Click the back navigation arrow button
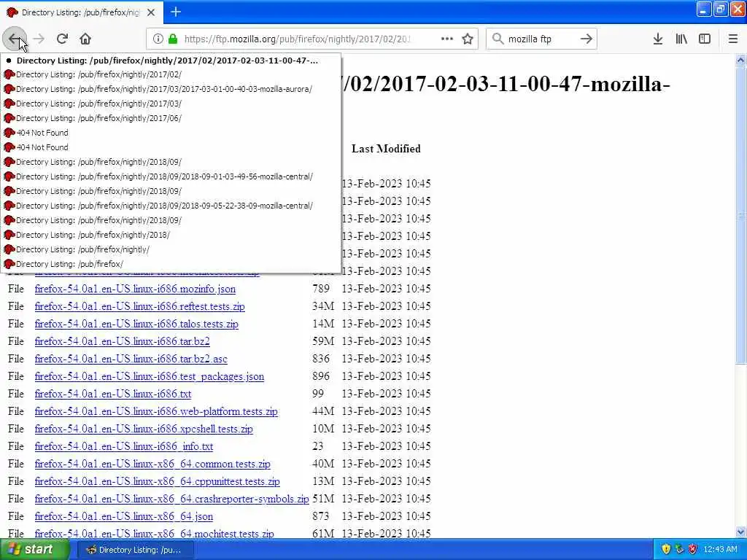The image size is (747, 560). click(x=14, y=39)
